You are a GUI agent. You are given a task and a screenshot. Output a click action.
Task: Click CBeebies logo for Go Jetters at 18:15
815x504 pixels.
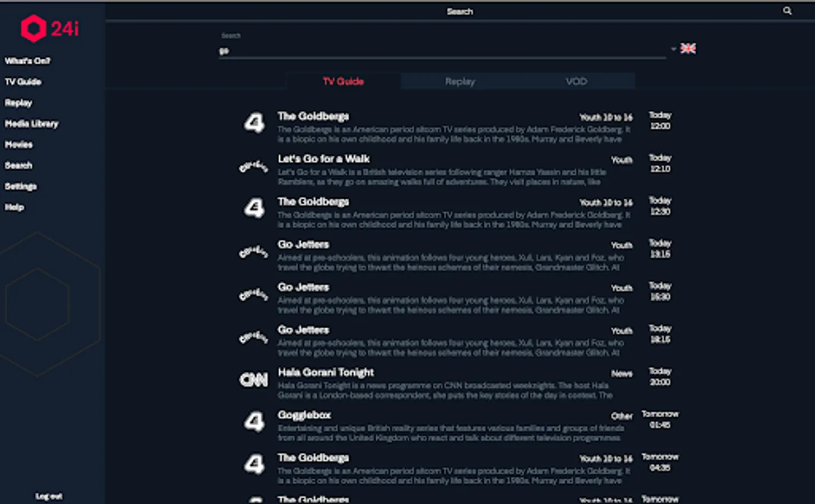254,337
